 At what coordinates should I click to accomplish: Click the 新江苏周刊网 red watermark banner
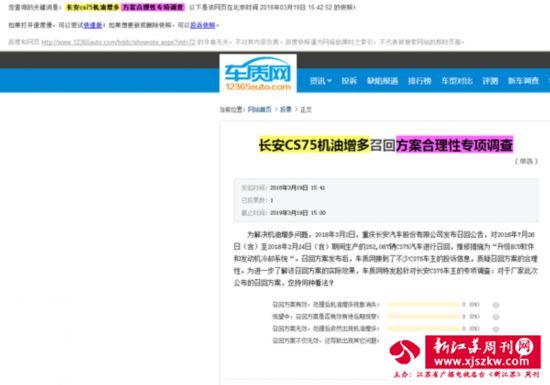coord(483,352)
